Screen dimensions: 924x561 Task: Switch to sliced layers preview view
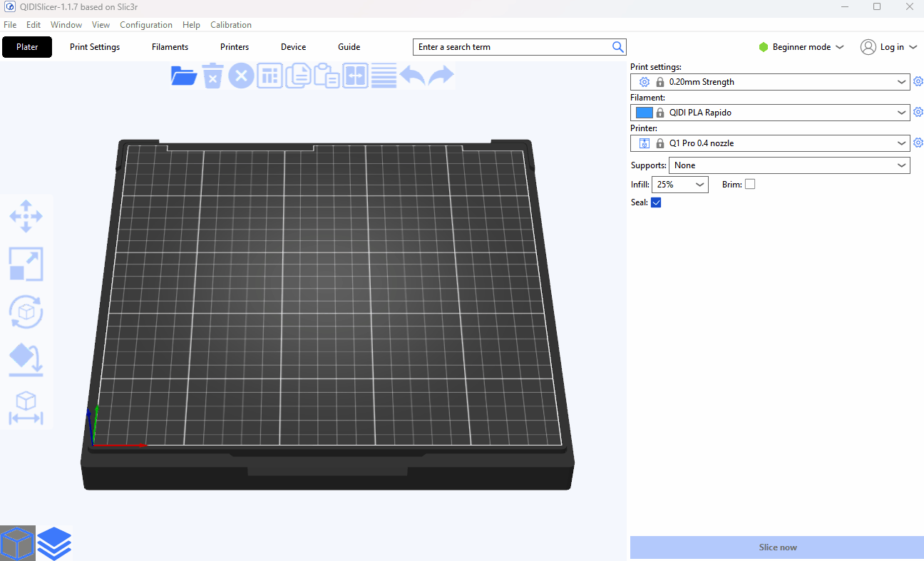[x=55, y=543]
